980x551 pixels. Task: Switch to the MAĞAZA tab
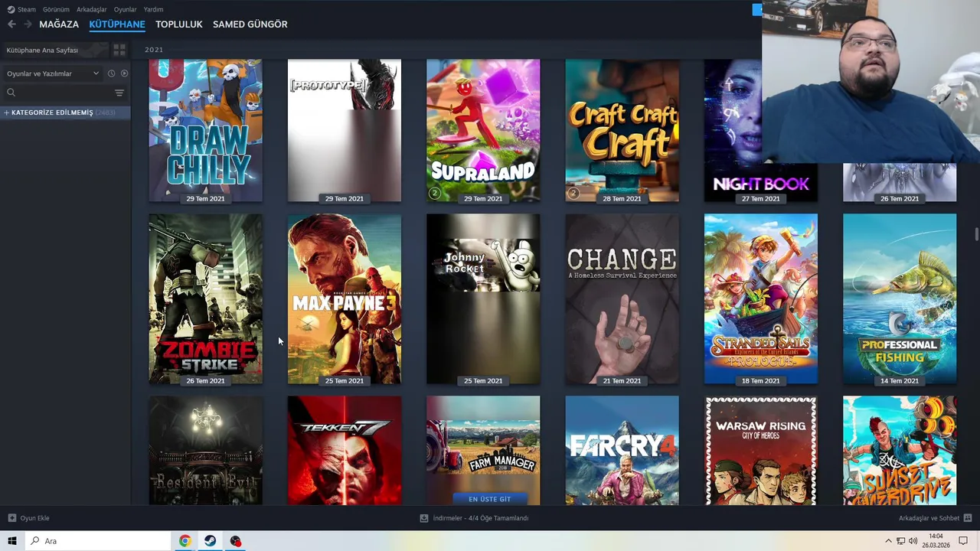tap(59, 24)
